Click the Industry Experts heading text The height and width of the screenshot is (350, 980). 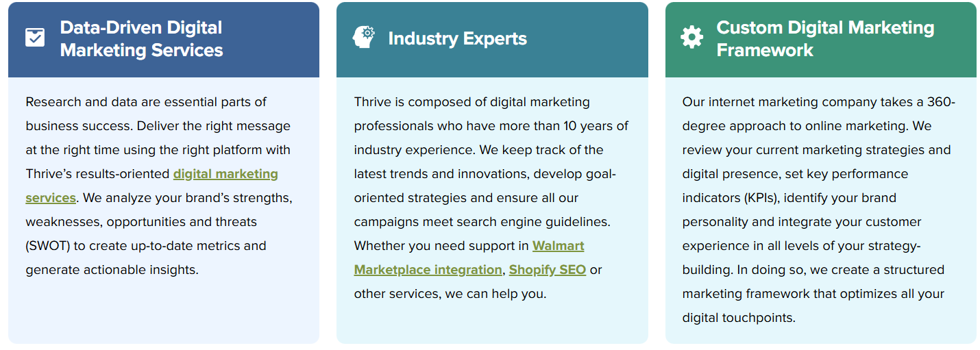click(457, 39)
